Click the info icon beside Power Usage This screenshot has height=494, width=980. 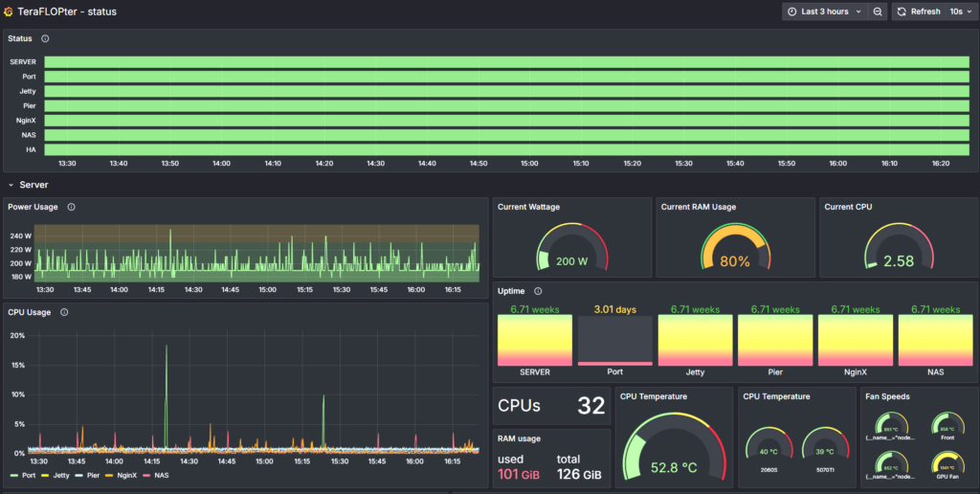tap(71, 207)
